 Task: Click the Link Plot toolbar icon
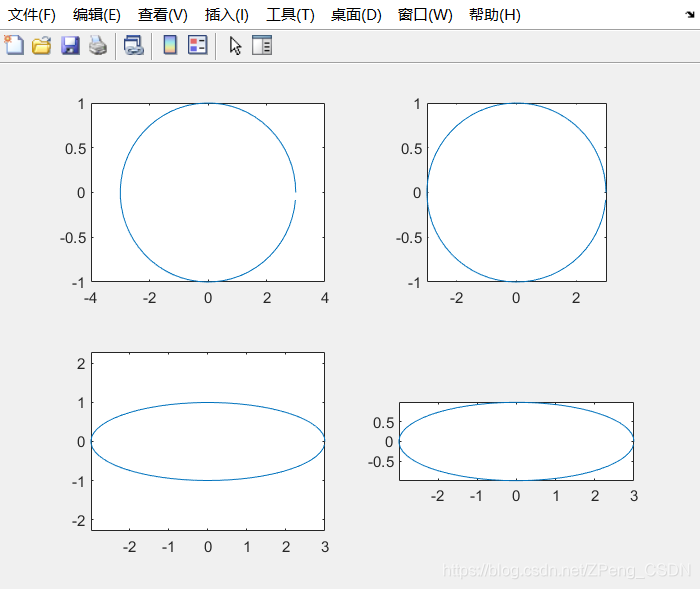click(133, 46)
